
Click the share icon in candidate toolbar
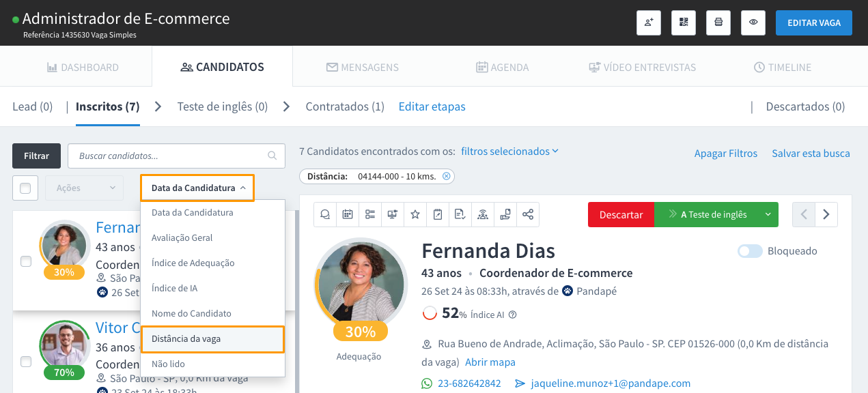(x=528, y=214)
